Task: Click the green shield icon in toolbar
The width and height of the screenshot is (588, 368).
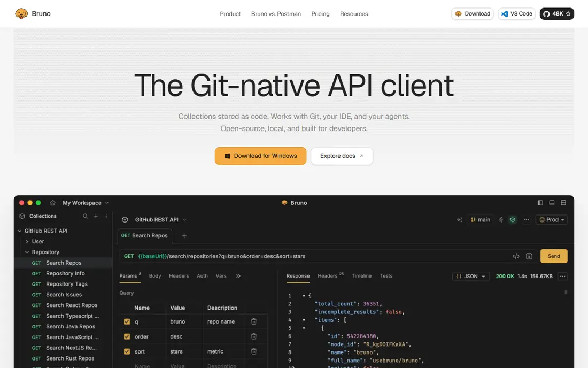Action: pos(513,220)
